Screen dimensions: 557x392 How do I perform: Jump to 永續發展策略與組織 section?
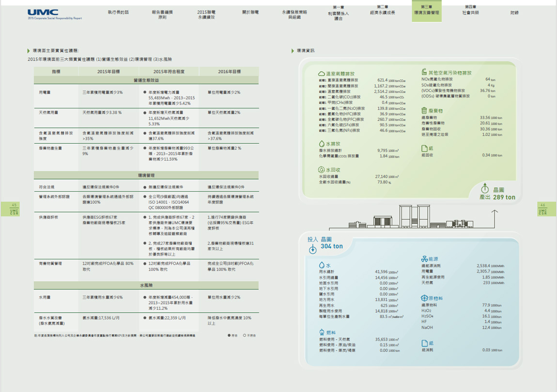pos(294,14)
